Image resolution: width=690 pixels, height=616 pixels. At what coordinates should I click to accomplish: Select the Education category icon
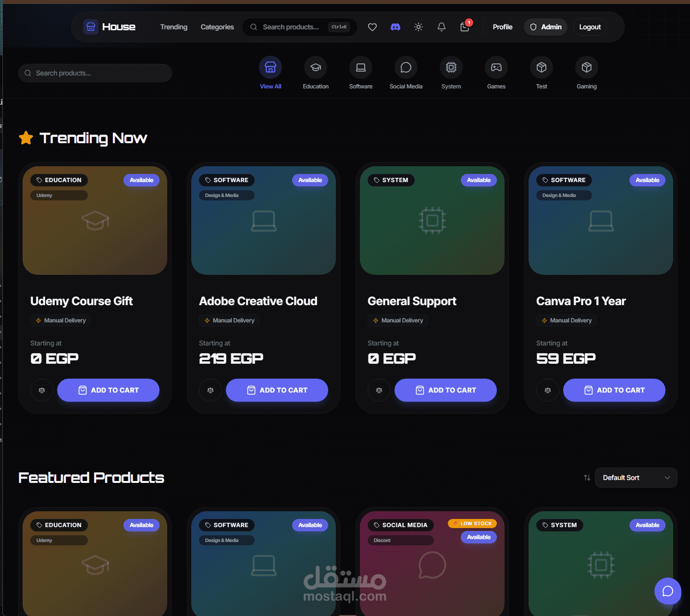(316, 67)
